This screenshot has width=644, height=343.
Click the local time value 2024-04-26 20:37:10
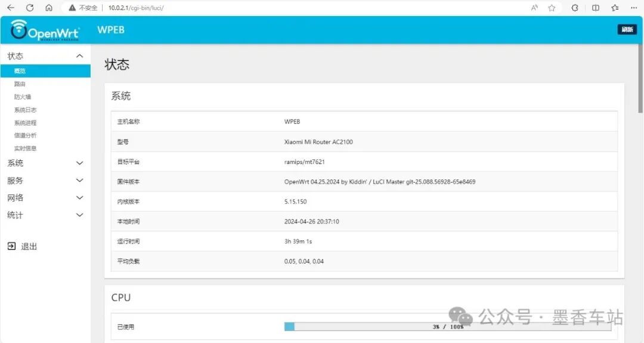click(312, 221)
